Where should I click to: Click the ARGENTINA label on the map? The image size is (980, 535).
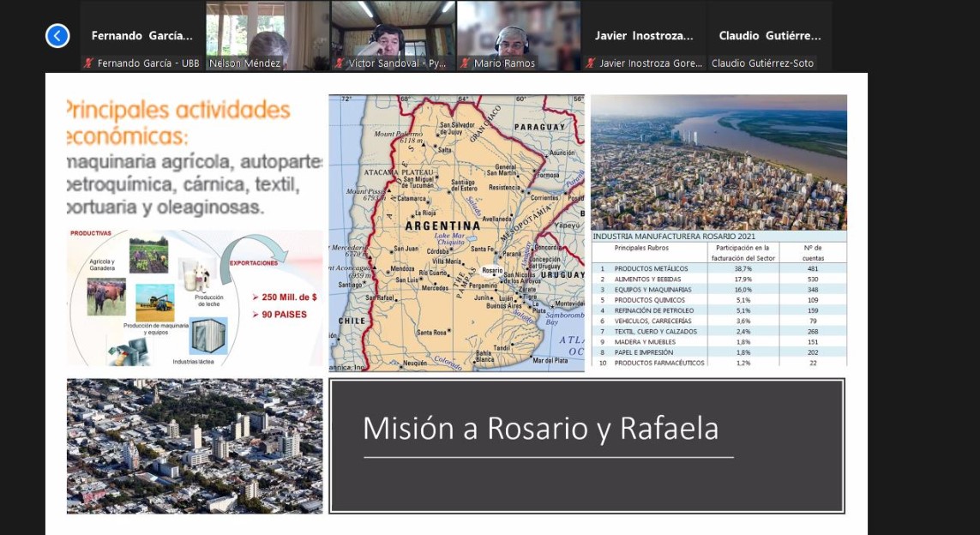(443, 225)
